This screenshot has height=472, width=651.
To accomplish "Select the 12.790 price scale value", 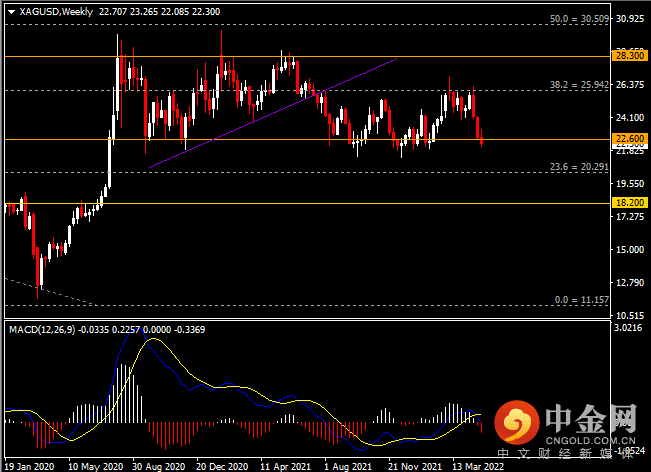I will (x=630, y=282).
